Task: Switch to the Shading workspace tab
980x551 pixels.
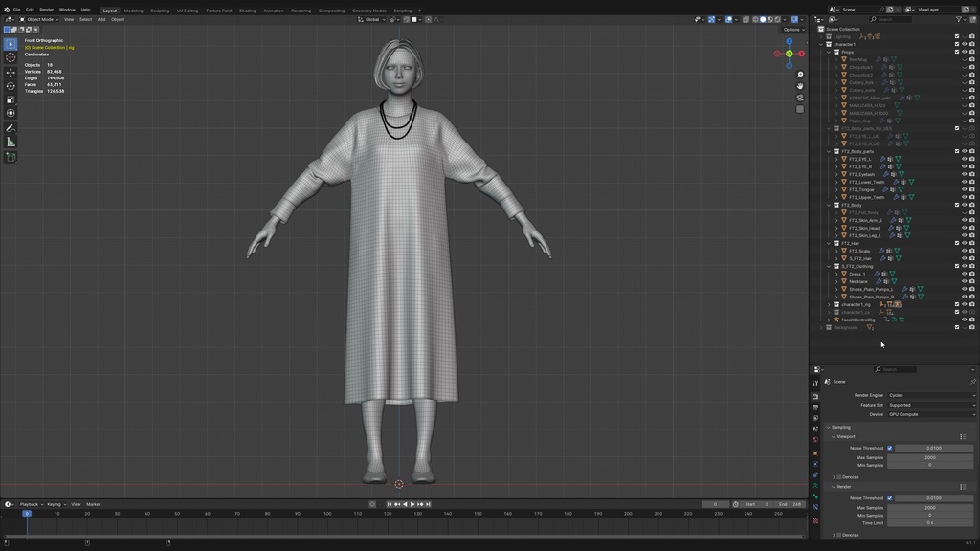Action: pyautogui.click(x=248, y=11)
